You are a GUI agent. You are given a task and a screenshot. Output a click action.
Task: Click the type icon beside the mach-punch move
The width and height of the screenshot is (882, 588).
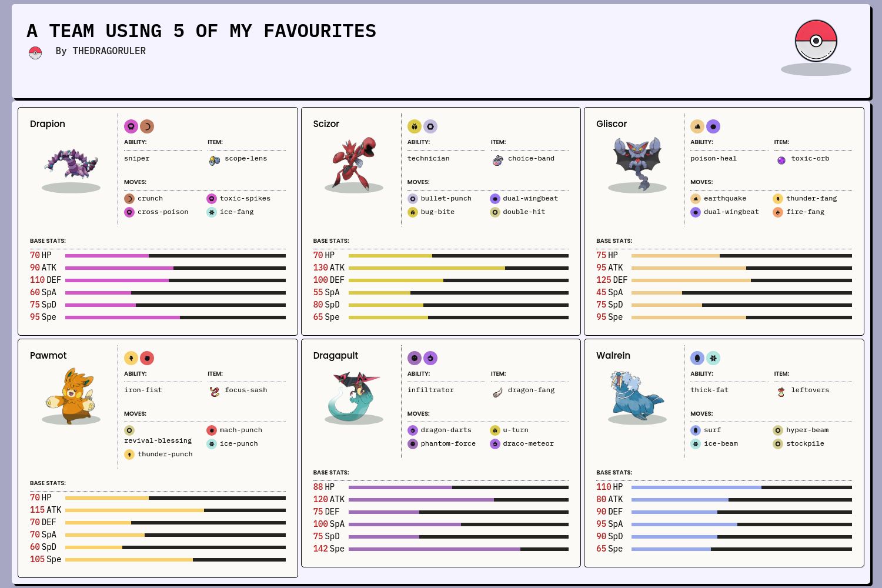click(x=212, y=430)
